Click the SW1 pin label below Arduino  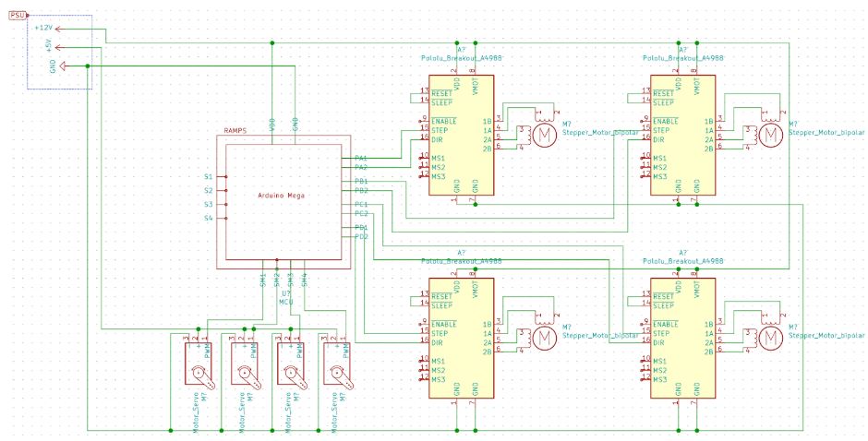tap(263, 278)
